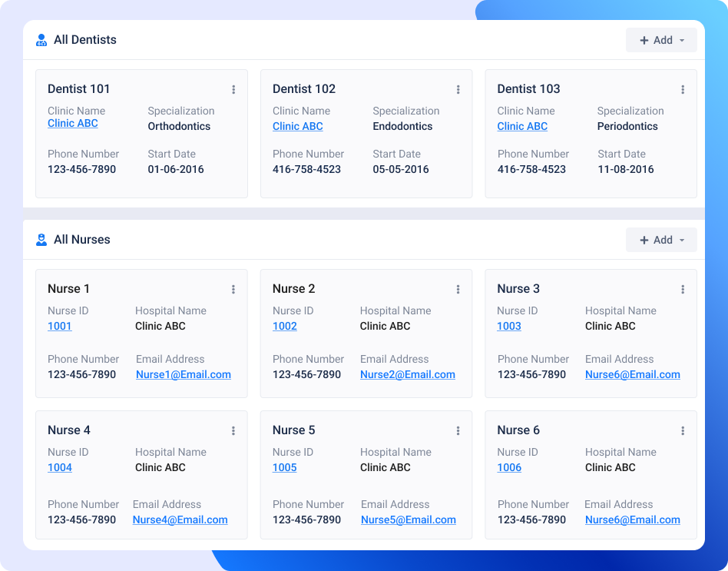The width and height of the screenshot is (728, 571).
Task: Open Clinic ABC link on Dentist 102 card
Action: [x=298, y=126]
